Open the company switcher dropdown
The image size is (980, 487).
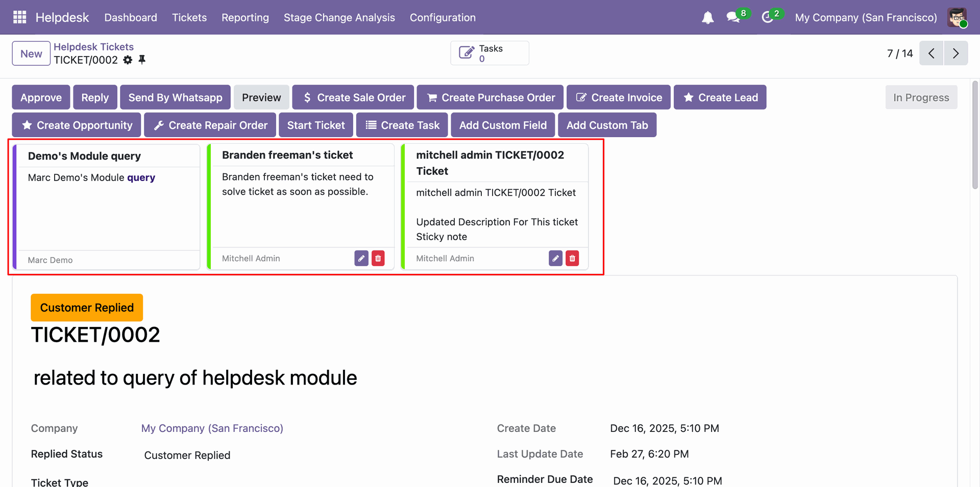[866, 17]
